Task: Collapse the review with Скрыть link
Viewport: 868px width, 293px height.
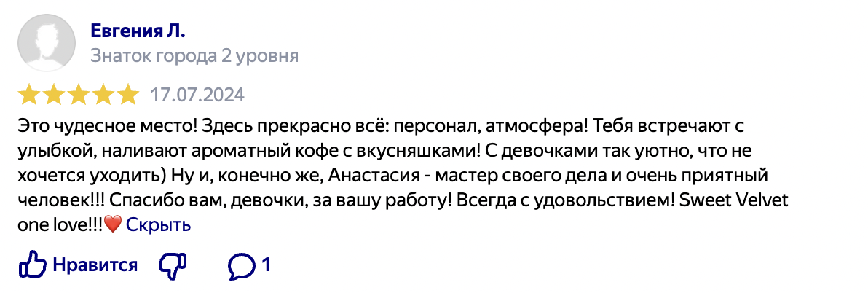Action: (158, 225)
